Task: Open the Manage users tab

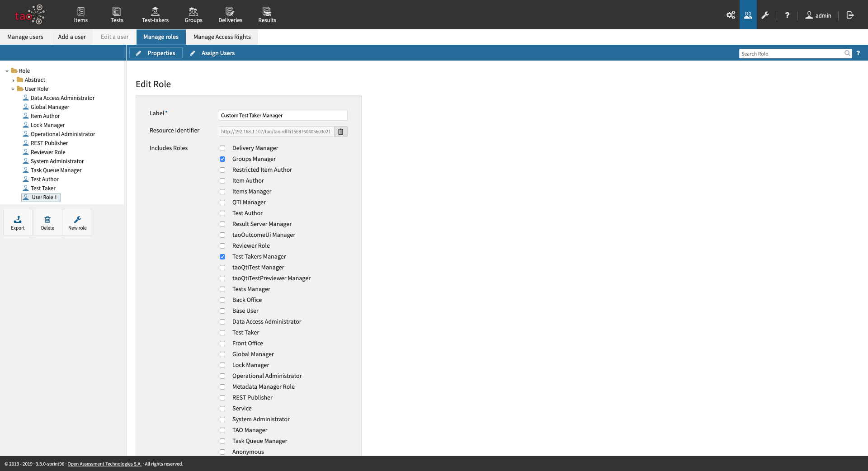Action: point(25,37)
